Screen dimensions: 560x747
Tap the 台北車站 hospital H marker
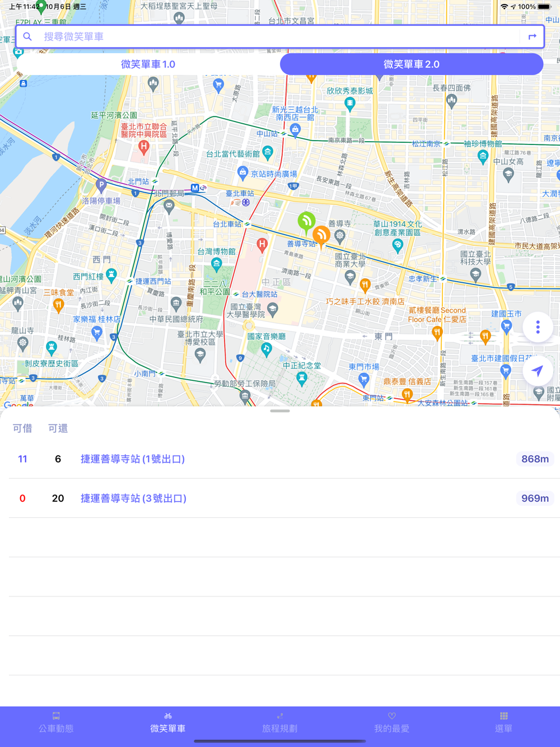pyautogui.click(x=262, y=244)
